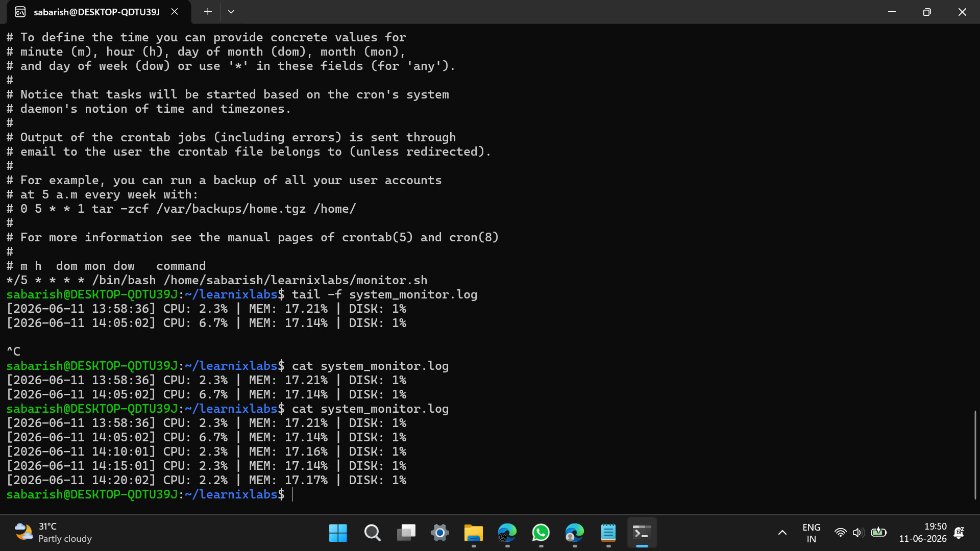Open Task View
The width and height of the screenshot is (980, 551).
pos(406,533)
